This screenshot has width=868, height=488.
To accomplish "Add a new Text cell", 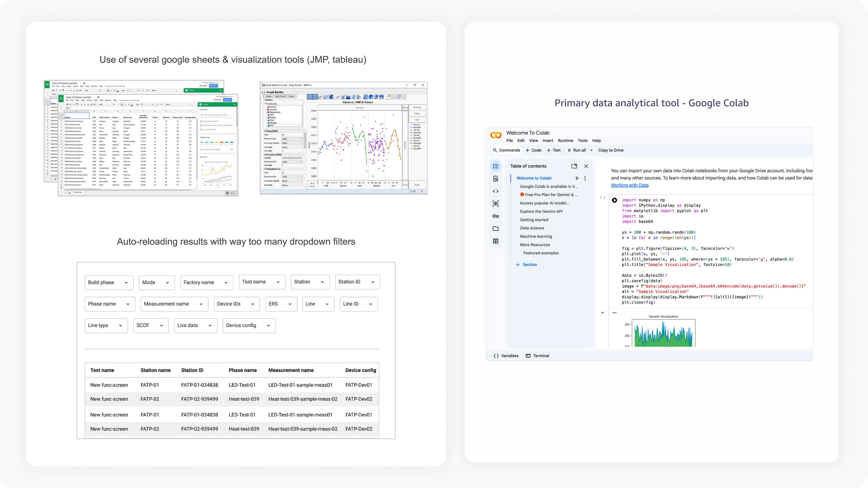I will [x=554, y=150].
